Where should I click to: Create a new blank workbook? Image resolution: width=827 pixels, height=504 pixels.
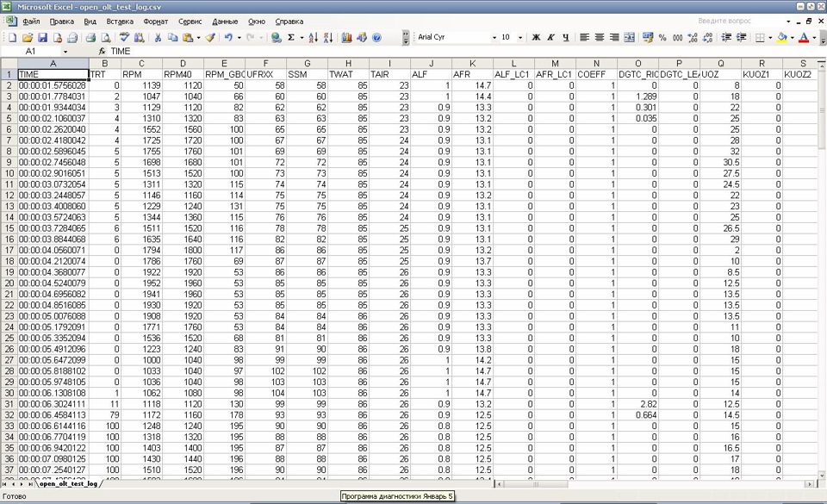point(12,37)
